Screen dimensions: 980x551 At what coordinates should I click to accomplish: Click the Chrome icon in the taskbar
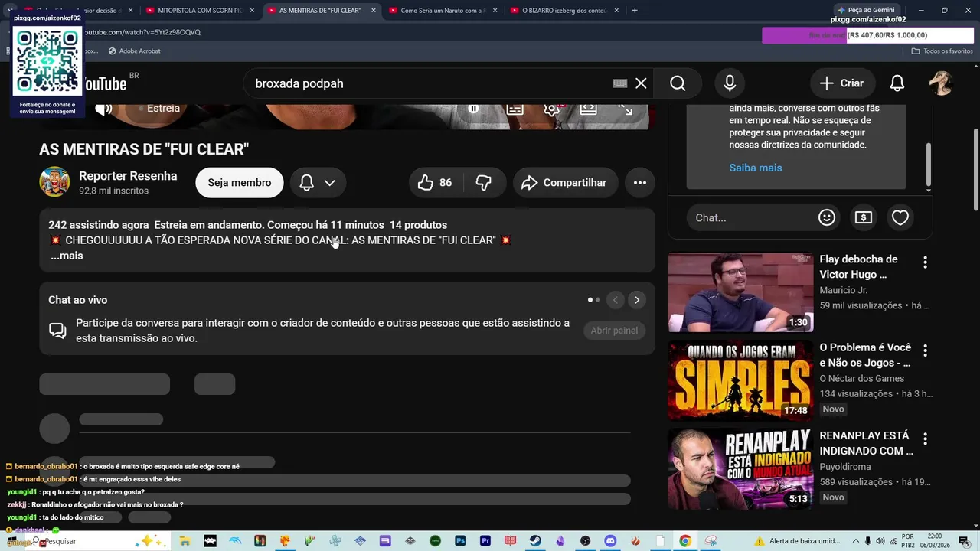[685, 541]
